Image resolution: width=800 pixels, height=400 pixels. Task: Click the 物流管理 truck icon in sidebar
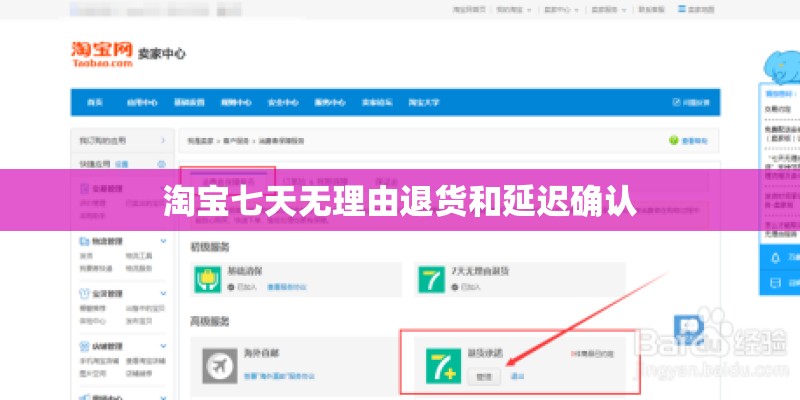84,241
